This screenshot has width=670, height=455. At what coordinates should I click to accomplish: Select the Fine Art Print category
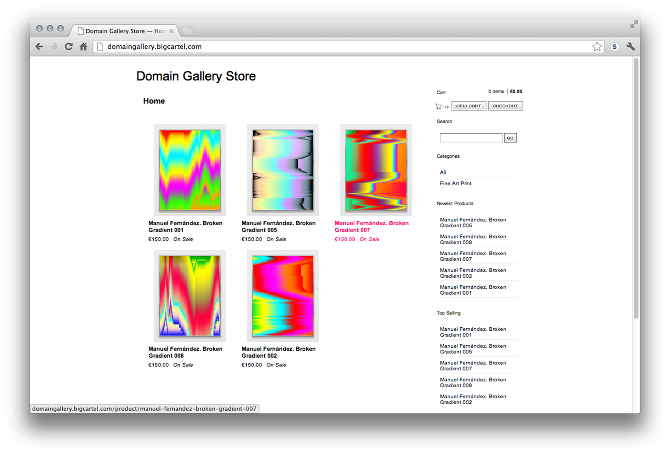coord(455,183)
